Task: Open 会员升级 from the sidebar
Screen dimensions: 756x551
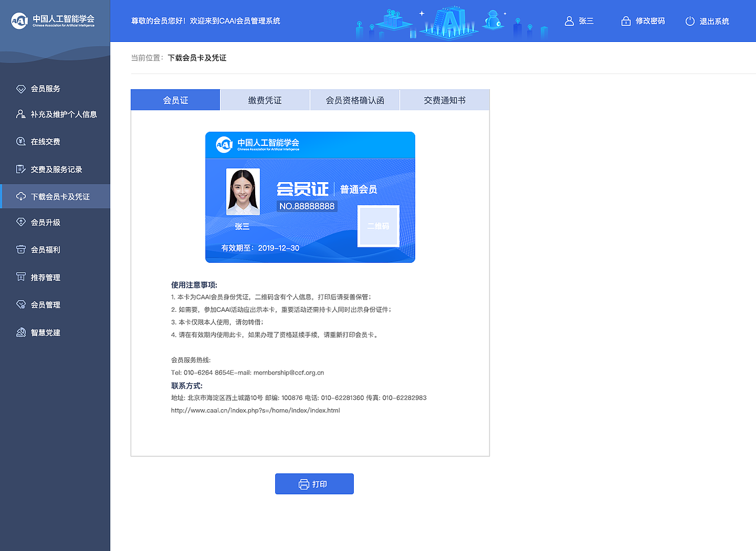Action: point(21,222)
